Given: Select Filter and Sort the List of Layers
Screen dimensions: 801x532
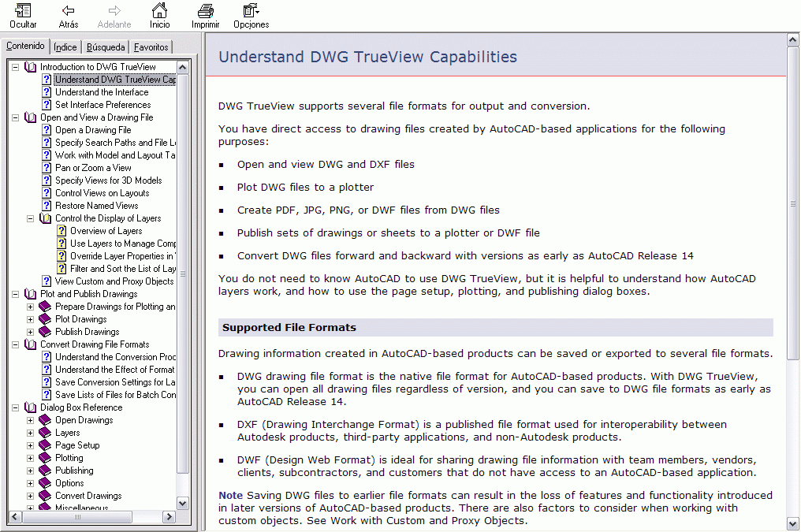Looking at the screenshot, I should click(123, 269).
